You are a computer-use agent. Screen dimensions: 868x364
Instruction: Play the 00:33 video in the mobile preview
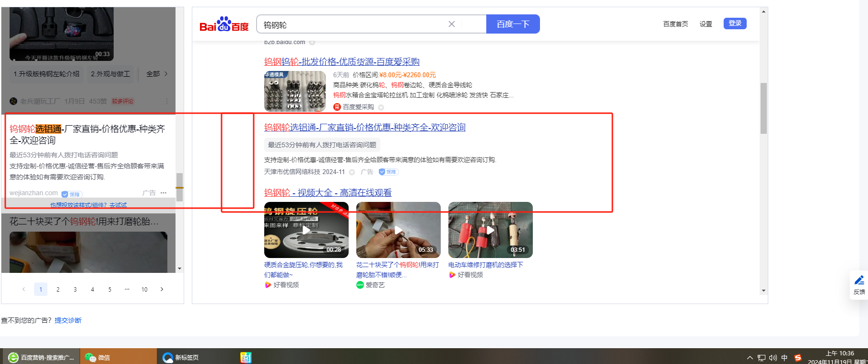[61, 34]
